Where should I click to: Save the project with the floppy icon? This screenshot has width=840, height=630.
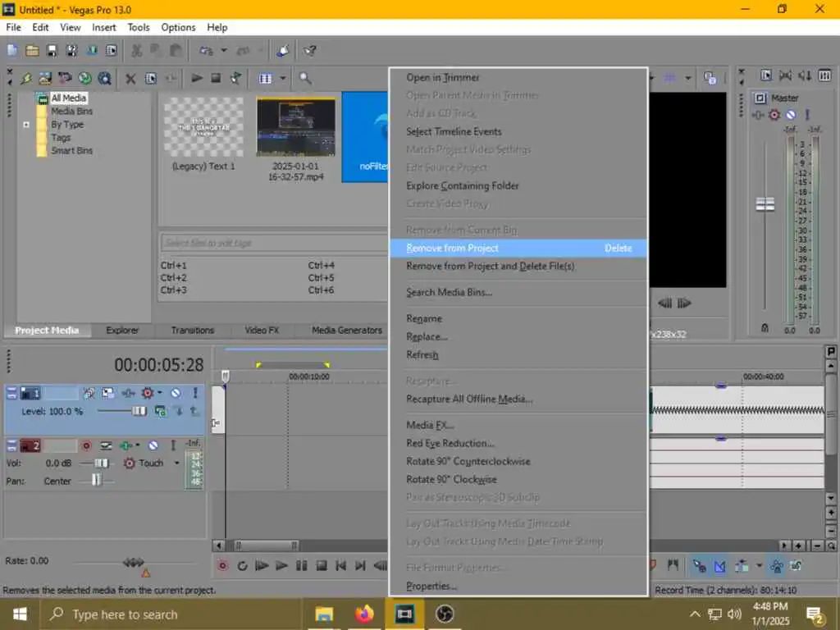(52, 51)
